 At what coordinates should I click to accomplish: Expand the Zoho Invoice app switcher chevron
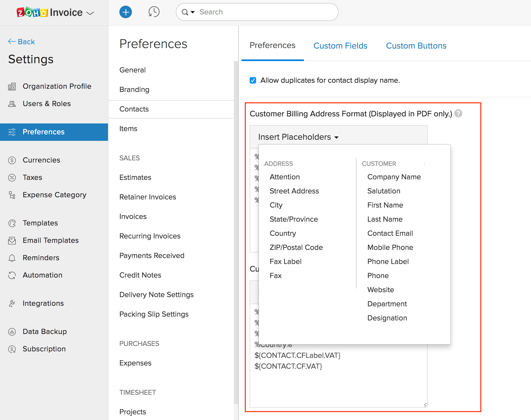[x=90, y=13]
